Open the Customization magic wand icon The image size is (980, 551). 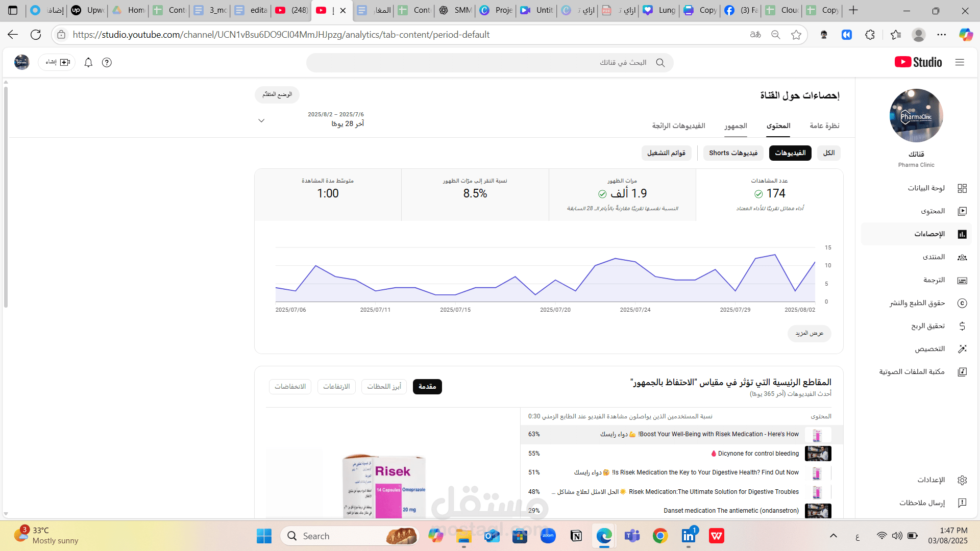click(x=962, y=349)
